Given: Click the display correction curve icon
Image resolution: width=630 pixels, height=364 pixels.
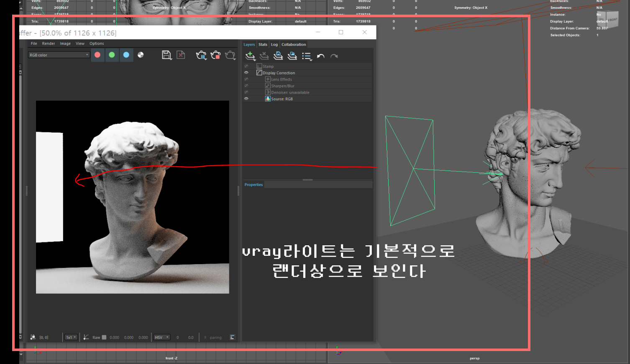Looking at the screenshot, I should (x=86, y=337).
